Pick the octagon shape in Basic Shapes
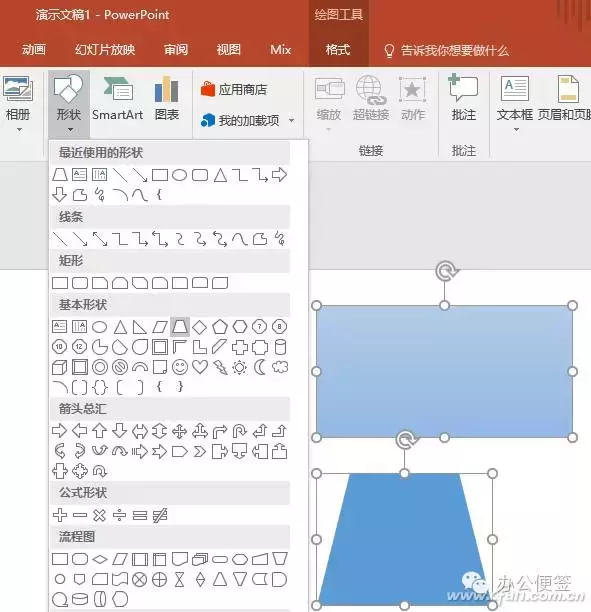591x612 pixels. pos(279,327)
